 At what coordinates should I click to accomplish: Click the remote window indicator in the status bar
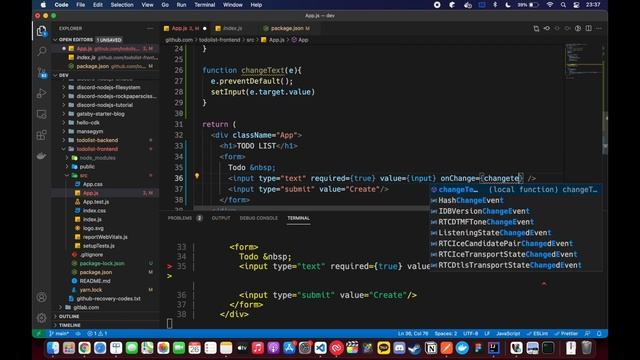pos(39,333)
